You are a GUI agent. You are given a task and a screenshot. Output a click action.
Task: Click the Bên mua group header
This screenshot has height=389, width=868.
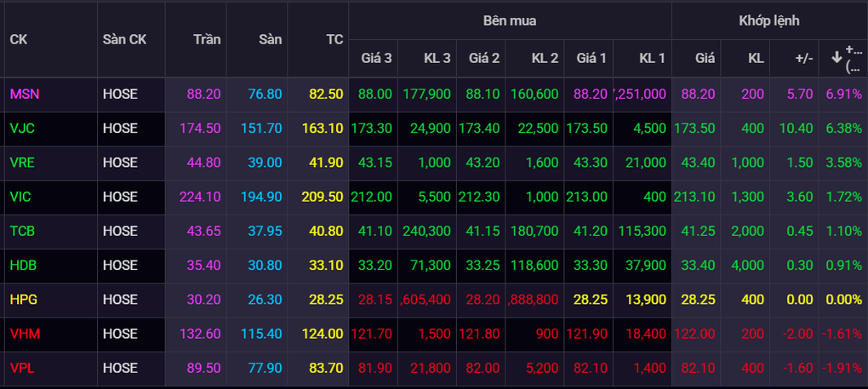pyautogui.click(x=509, y=20)
